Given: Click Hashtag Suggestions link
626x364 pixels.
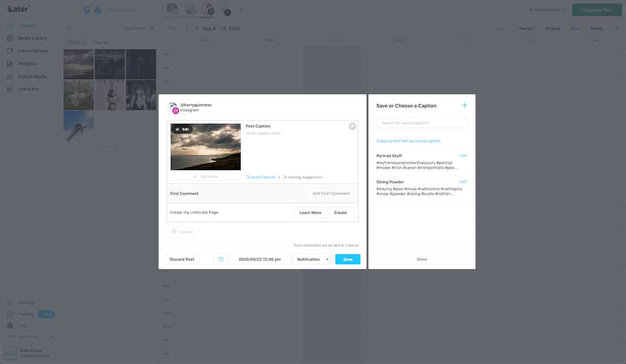Looking at the screenshot, I should tap(303, 177).
